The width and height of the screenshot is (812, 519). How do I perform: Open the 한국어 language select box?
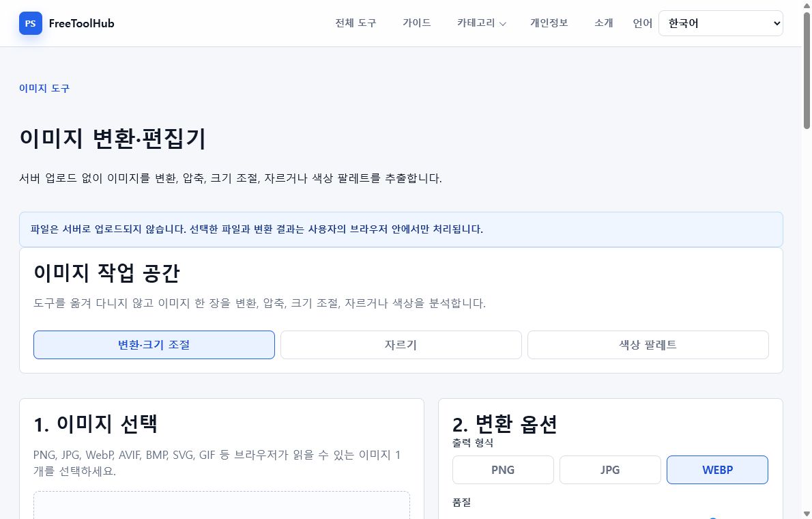click(721, 23)
